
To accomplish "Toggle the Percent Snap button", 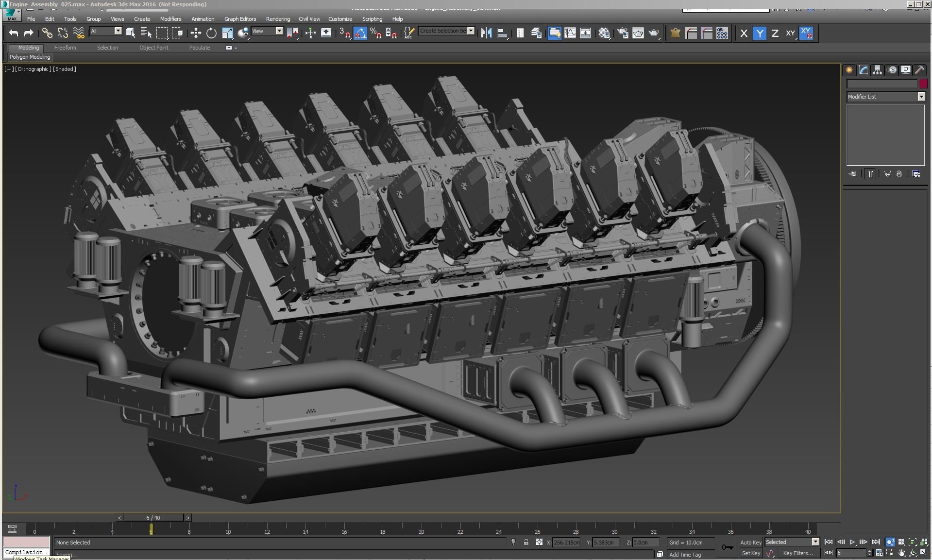I will coord(375,33).
